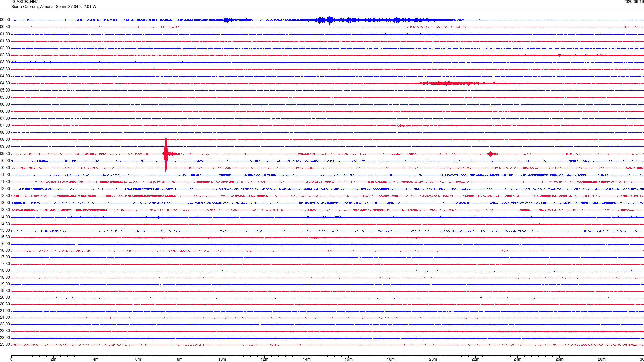Select the Sierra Cabrera, Almeria, Spain location text

pyautogui.click(x=39, y=7)
